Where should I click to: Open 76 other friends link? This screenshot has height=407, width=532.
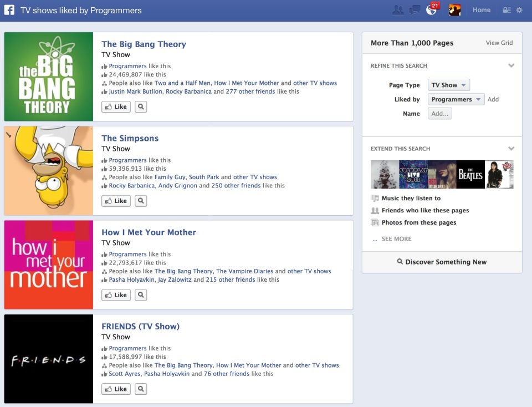(226, 373)
